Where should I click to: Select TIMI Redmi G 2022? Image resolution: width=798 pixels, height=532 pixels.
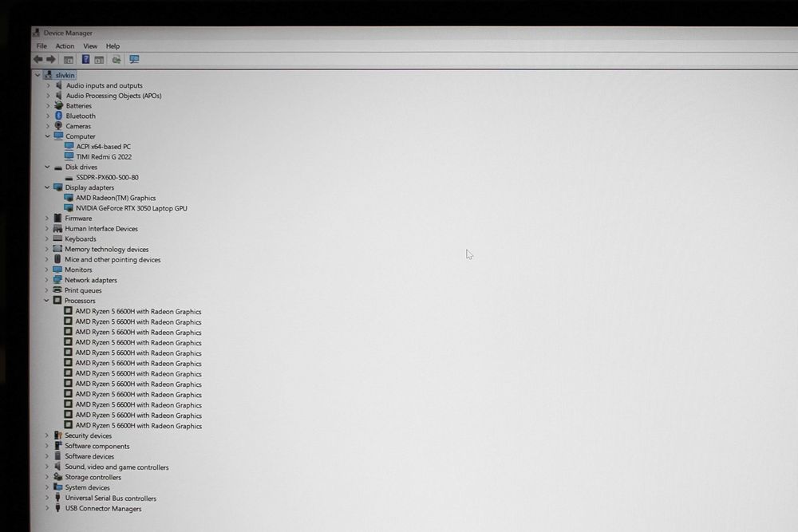[x=104, y=156]
